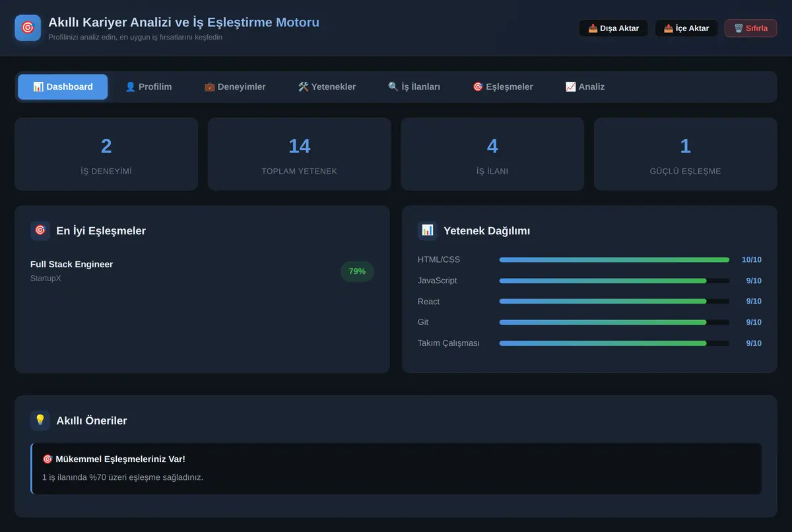Viewport: 792px width, 532px height.
Task: Select the İş İlanı stat card
Action: tap(492, 154)
